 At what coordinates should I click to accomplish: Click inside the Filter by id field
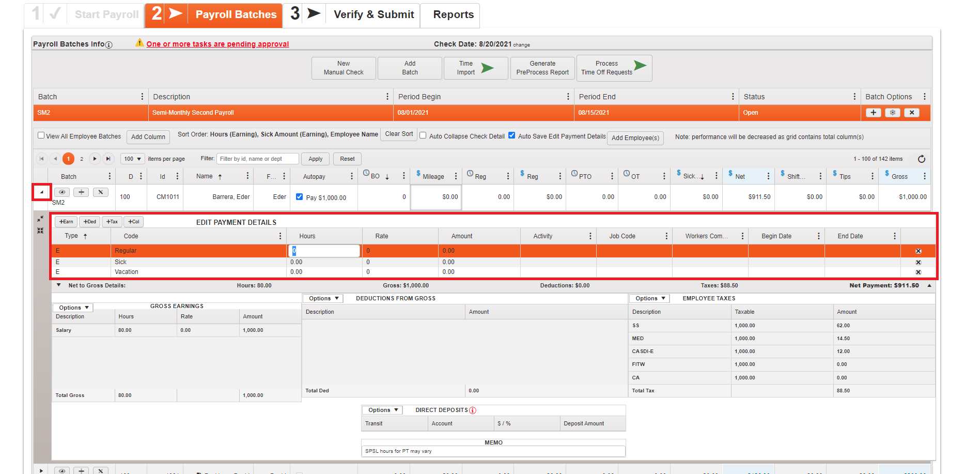(x=257, y=159)
